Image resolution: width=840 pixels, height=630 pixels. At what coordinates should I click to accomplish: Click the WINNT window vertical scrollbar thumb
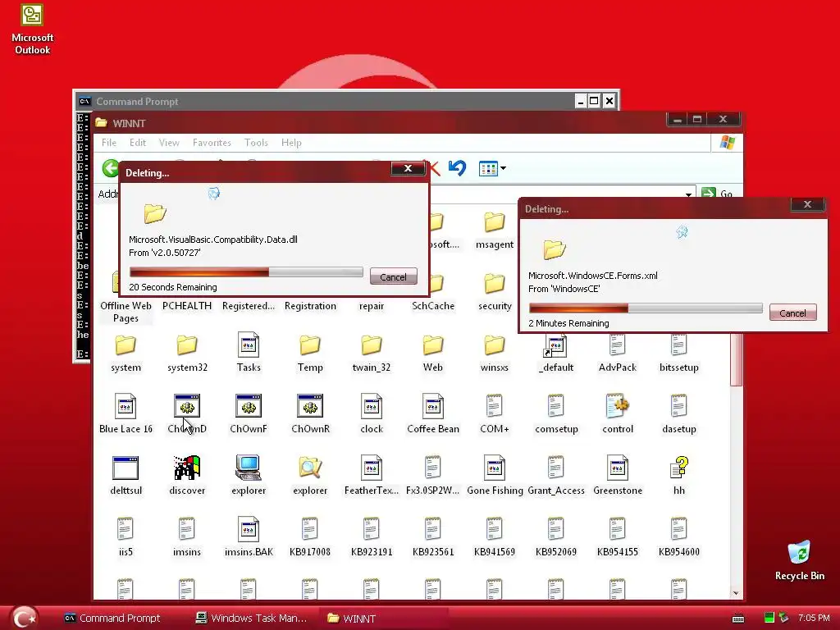pos(736,359)
